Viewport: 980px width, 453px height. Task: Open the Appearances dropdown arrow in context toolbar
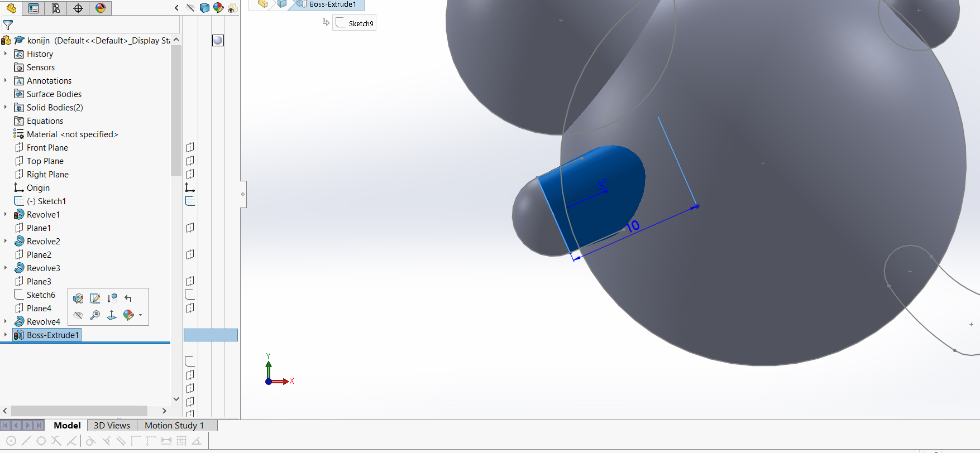pos(140,315)
